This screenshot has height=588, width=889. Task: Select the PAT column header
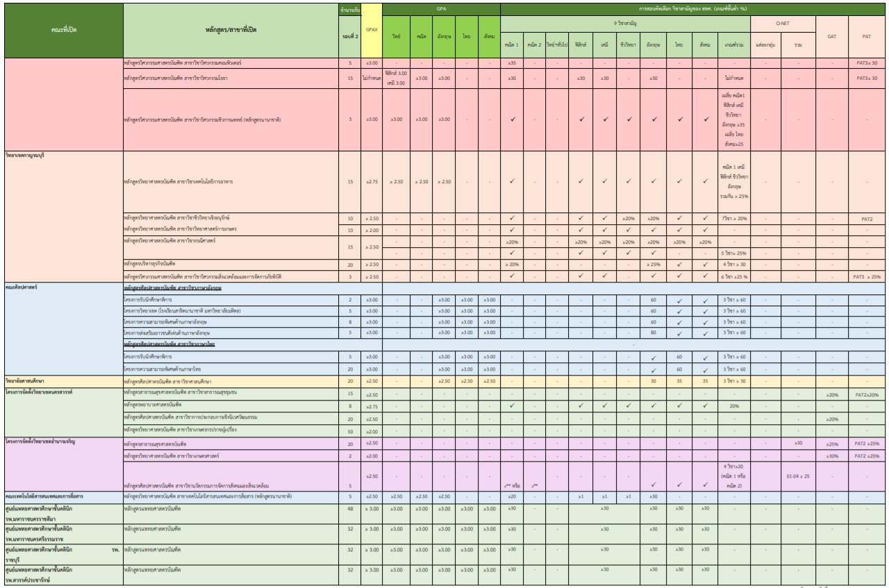tap(867, 36)
